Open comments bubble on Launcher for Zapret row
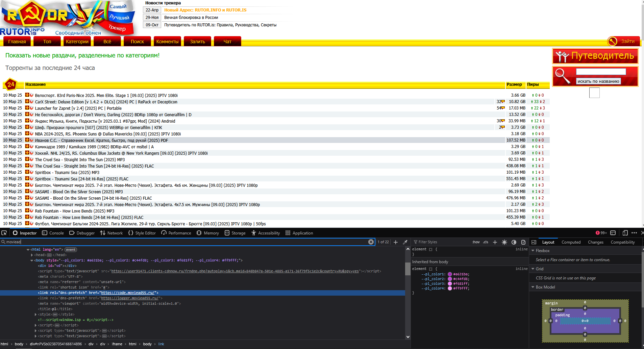The height and width of the screenshot is (349, 644). click(x=503, y=108)
